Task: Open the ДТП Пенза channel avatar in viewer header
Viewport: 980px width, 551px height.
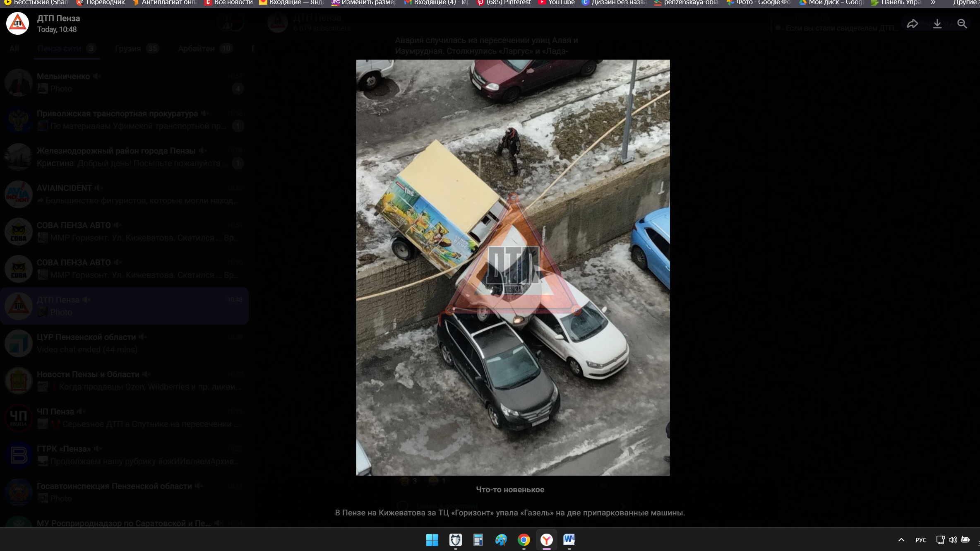Action: [17, 24]
